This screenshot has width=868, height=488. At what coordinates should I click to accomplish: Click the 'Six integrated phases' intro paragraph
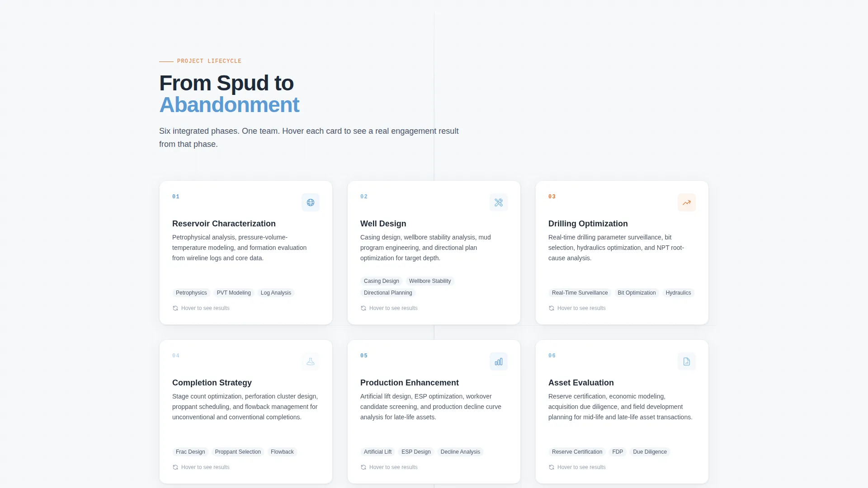pos(309,137)
